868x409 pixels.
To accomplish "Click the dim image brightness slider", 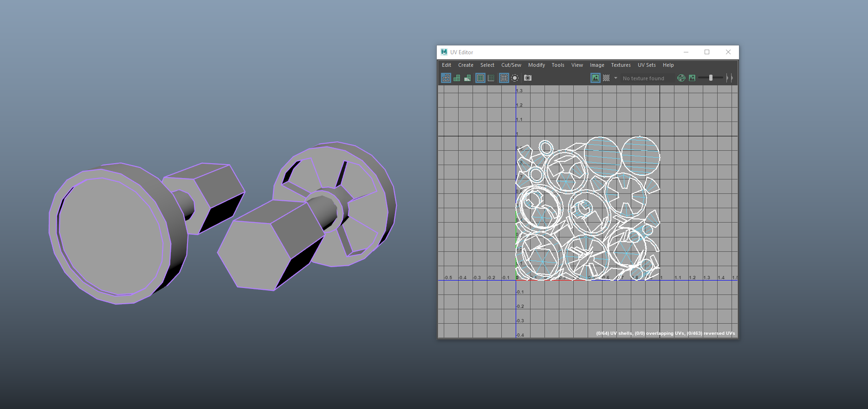I will (711, 78).
